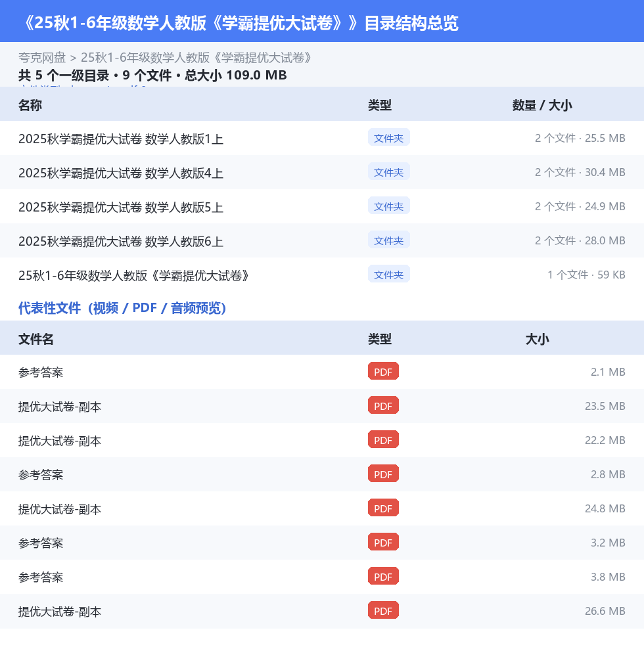Click 文件夹 badge in the 59 KB row
Screen dimensions: 644x649
[x=389, y=274]
